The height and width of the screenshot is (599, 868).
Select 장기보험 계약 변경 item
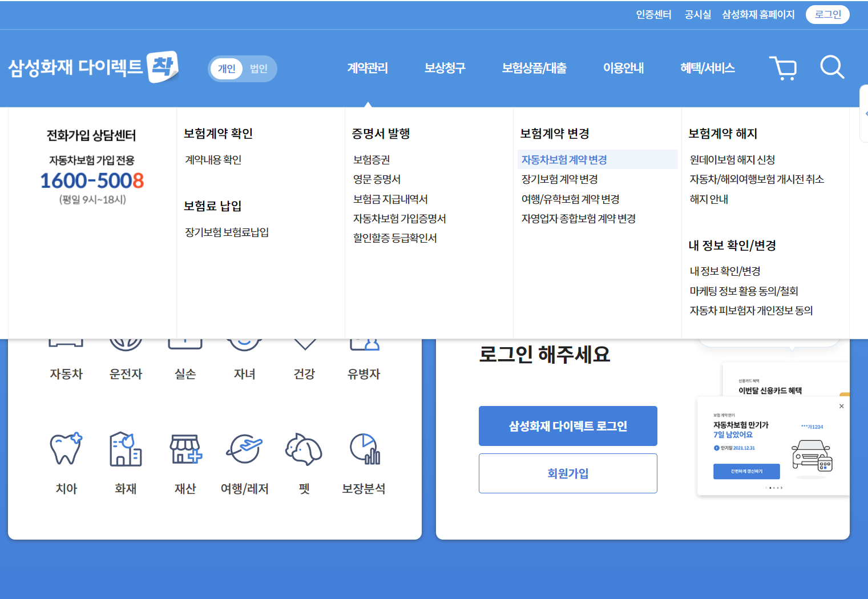tap(559, 179)
